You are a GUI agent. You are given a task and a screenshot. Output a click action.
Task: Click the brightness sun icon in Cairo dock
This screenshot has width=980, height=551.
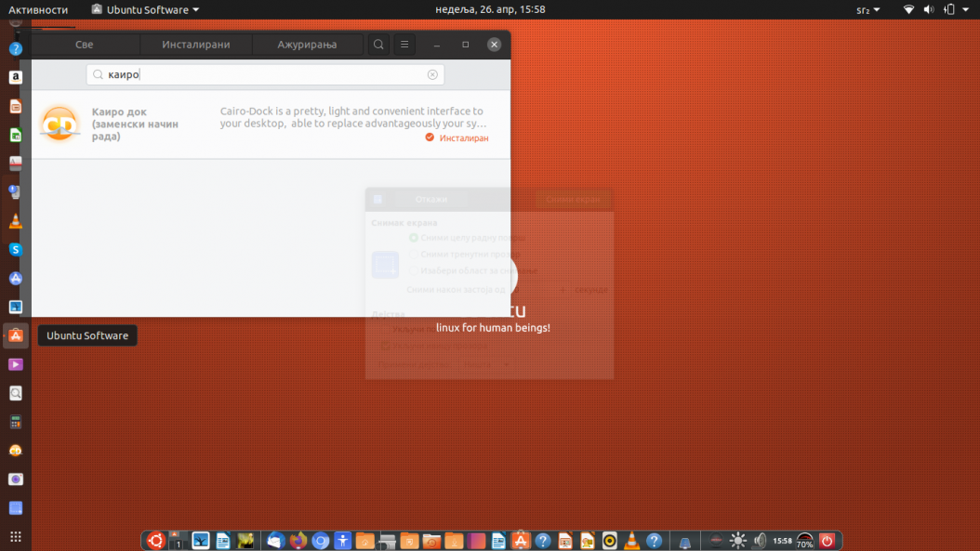pos(737,541)
